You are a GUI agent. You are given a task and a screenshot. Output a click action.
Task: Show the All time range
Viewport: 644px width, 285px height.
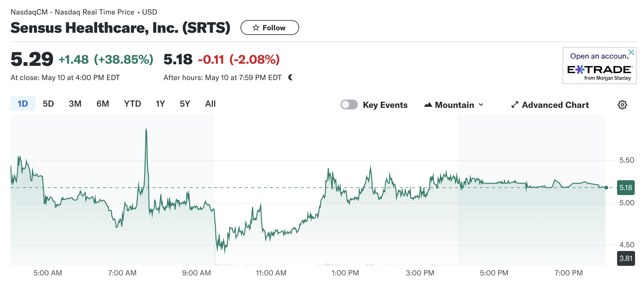coord(210,104)
